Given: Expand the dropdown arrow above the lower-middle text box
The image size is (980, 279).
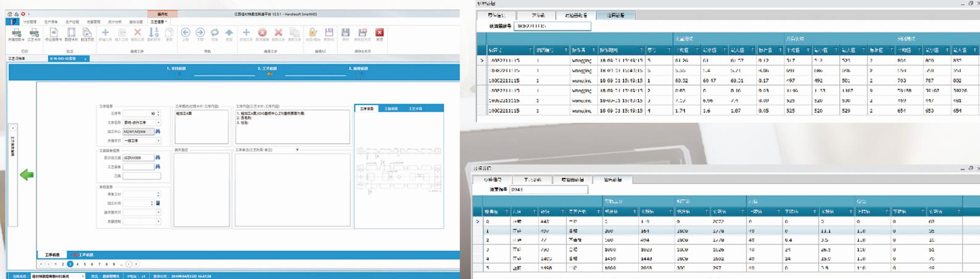Looking at the screenshot, I should (297, 150).
